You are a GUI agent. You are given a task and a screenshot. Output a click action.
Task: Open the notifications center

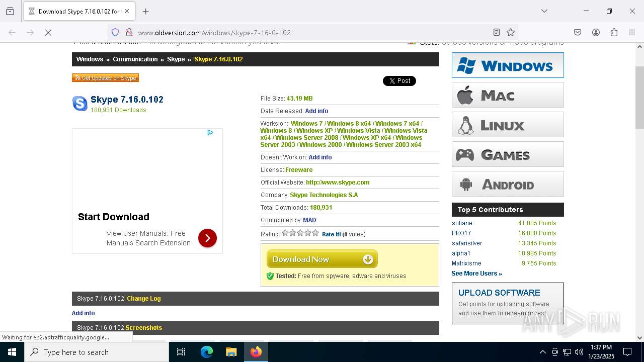coord(627,352)
